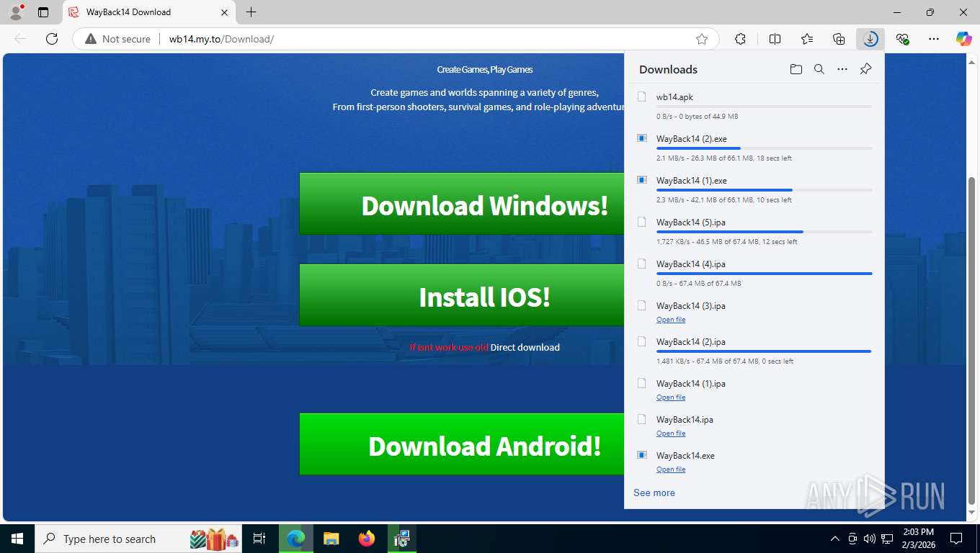980x553 pixels.
Task: Click the Install IOS! button
Action: [x=462, y=295]
